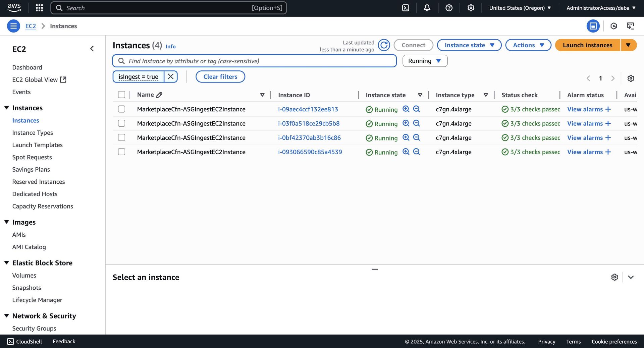Open the CloudShell icon in top bar
This screenshot has height=348, width=644.
click(x=406, y=8)
